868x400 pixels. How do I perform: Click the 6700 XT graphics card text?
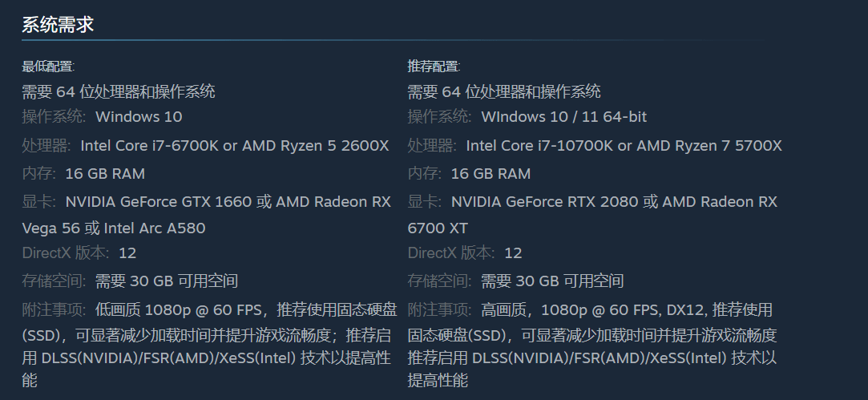(438, 228)
